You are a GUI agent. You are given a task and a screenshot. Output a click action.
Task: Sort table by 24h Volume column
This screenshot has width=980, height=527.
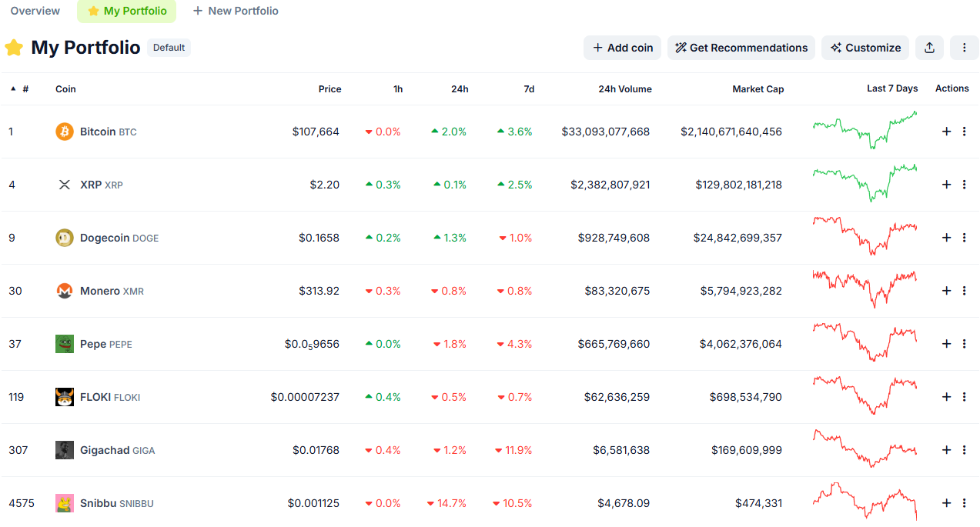pos(625,88)
